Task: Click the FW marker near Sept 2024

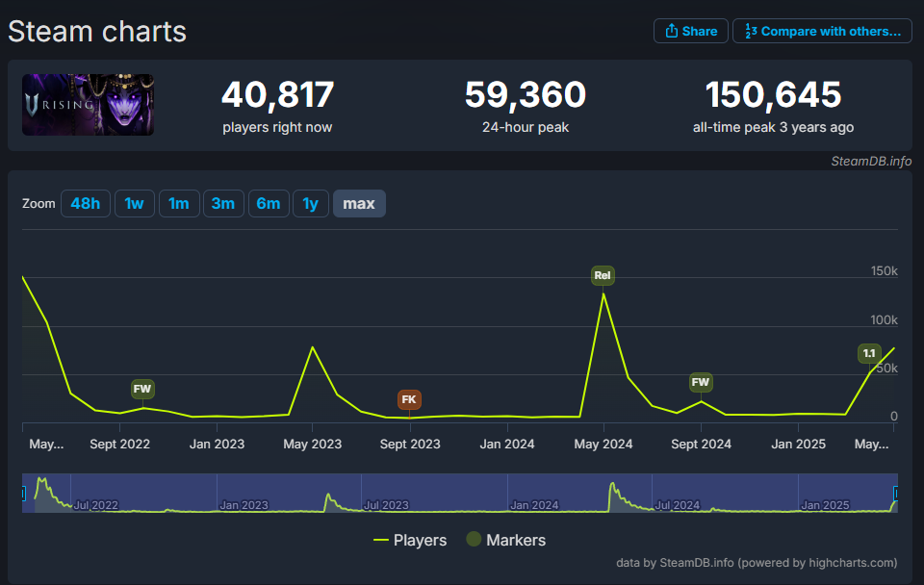Action: (701, 382)
